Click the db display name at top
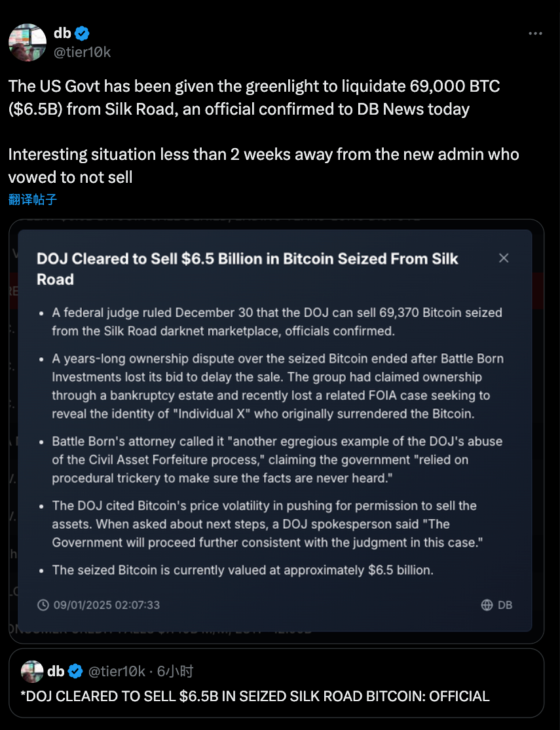 pyautogui.click(x=62, y=33)
